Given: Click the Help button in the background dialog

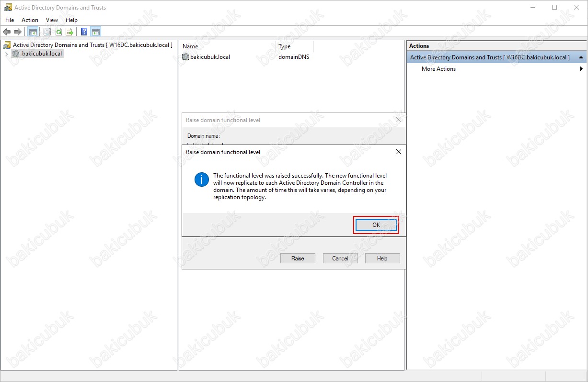Looking at the screenshot, I should (x=382, y=258).
